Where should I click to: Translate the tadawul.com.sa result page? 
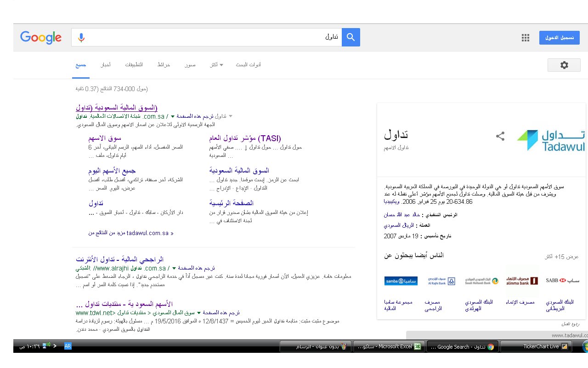[195, 117]
